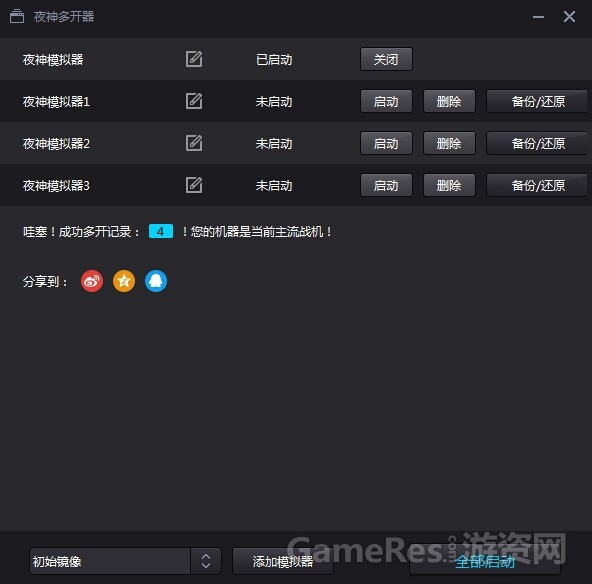Click the 夜神多开器 title bar app icon
Image resolution: width=592 pixels, height=584 pixels.
(x=17, y=17)
